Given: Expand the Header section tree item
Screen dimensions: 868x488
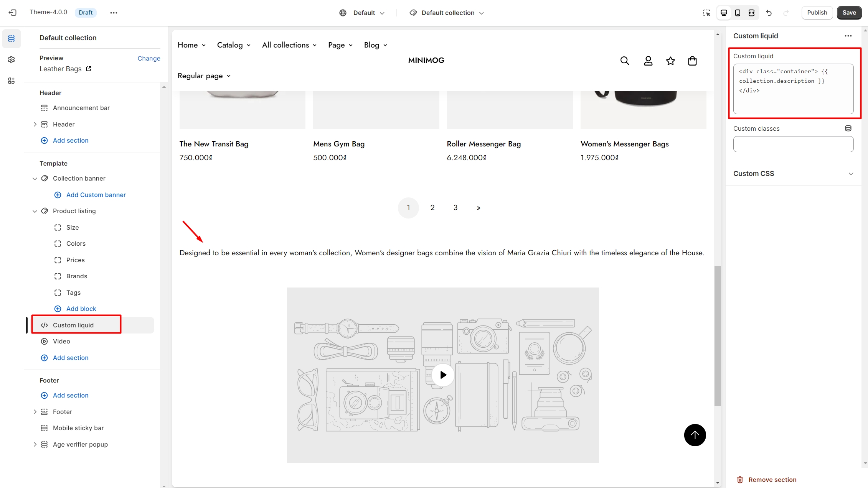Looking at the screenshot, I should (35, 124).
